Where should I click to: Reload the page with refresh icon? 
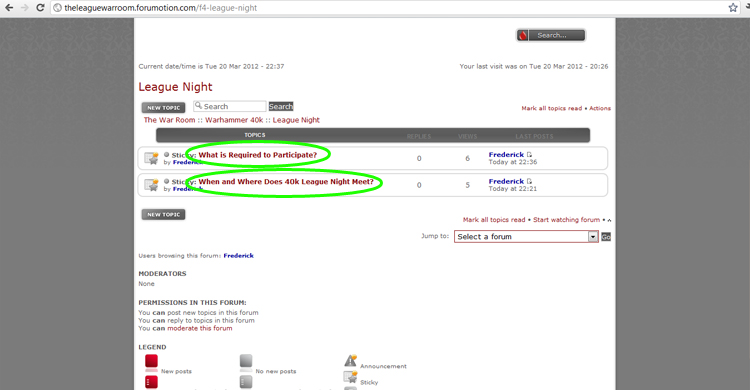tap(40, 8)
